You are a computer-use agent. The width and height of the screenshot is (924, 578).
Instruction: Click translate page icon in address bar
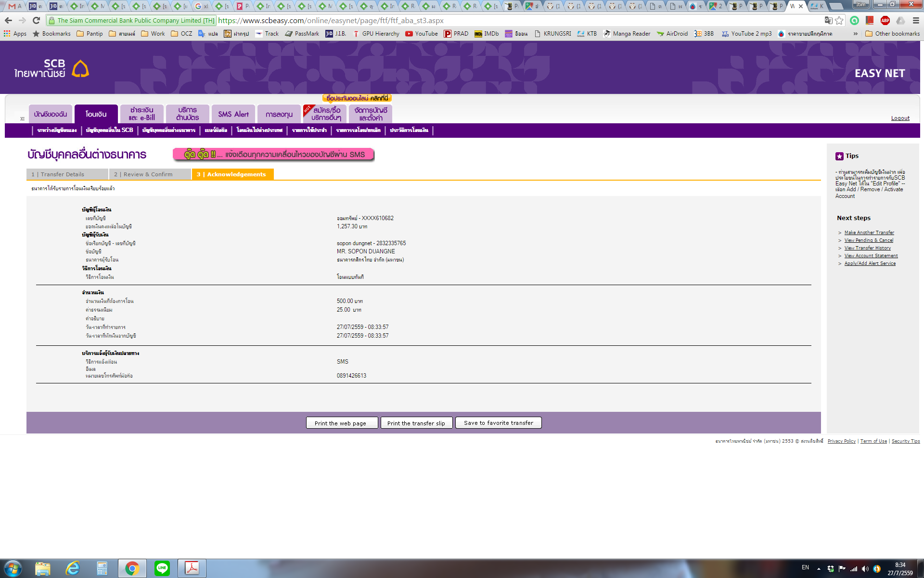828,20
